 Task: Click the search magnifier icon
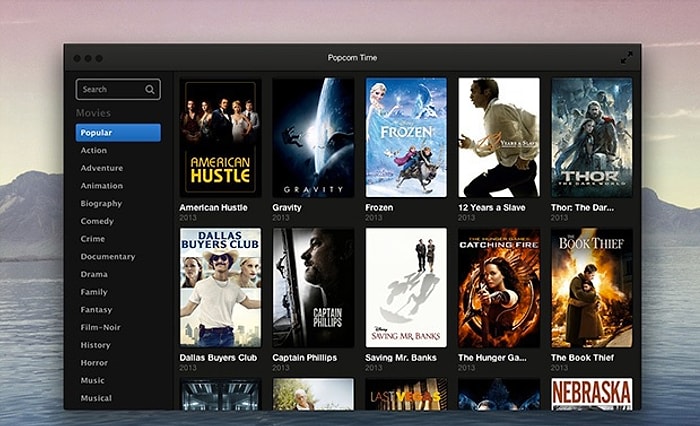pyautogui.click(x=150, y=90)
